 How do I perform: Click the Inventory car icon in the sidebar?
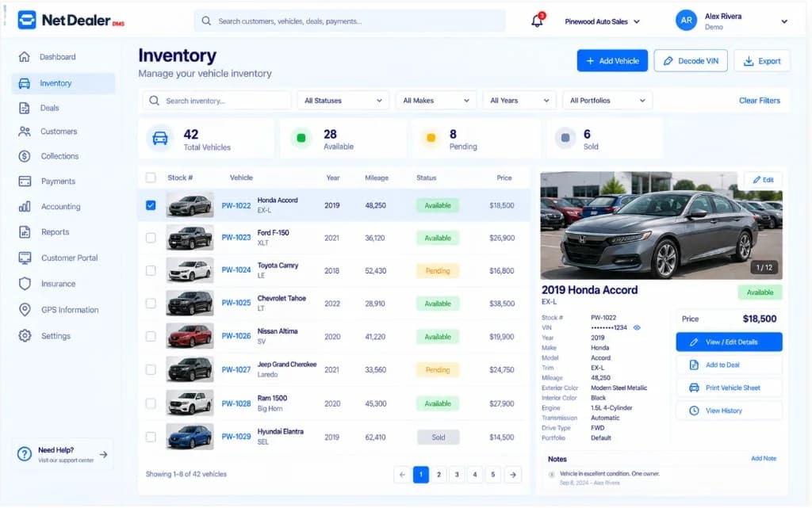25,83
